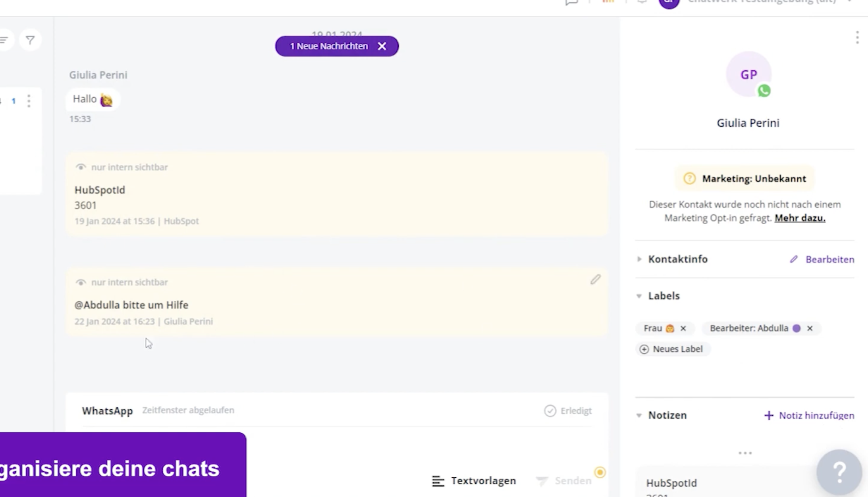Add a note via Notiz hinzufügen
The height and width of the screenshot is (497, 868).
tap(809, 415)
